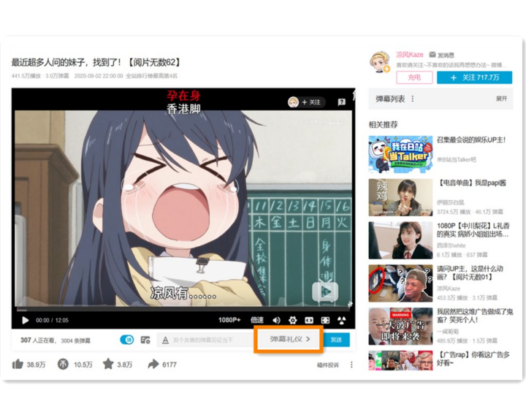Toggle the danmaku display switch
This screenshot has width=526, height=420.
pyautogui.click(x=127, y=340)
